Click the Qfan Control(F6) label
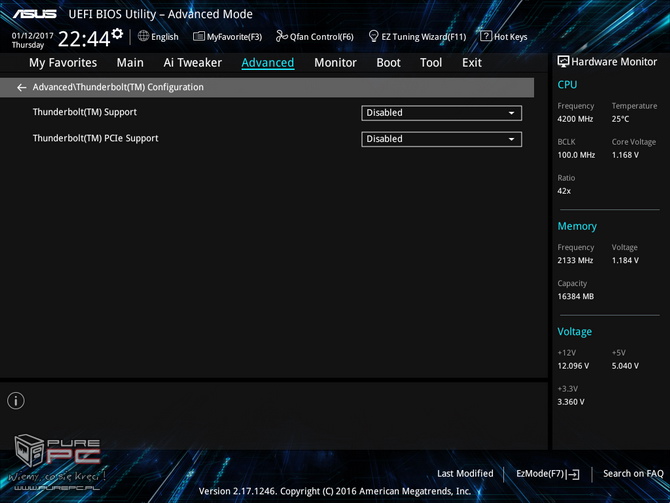670x503 pixels. pos(322,37)
